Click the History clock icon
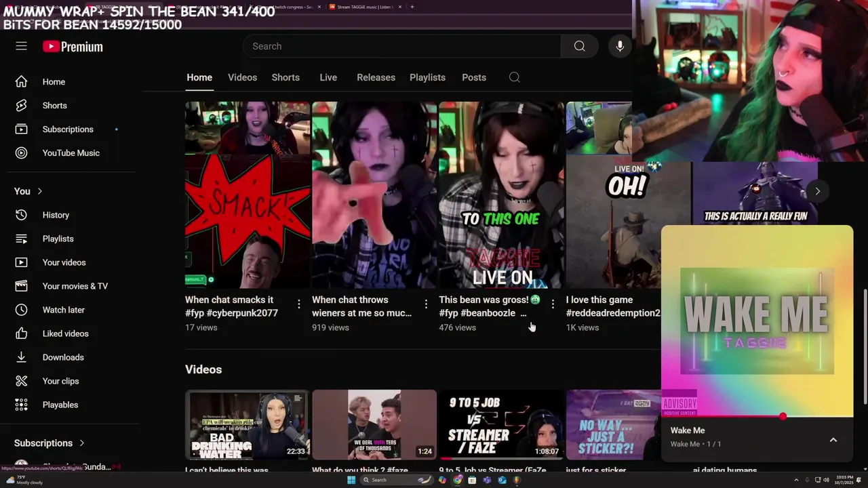The height and width of the screenshot is (488, 868). 21,215
